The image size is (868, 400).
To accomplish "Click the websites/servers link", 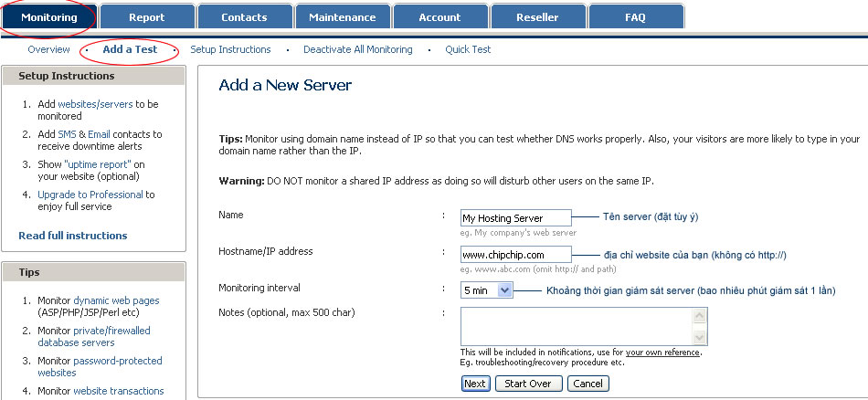I will (95, 104).
